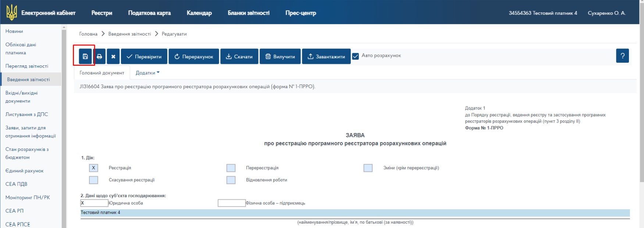This screenshot has height=228, width=644.
Task: Click the X cancel icon in toolbar
Action: tap(113, 57)
